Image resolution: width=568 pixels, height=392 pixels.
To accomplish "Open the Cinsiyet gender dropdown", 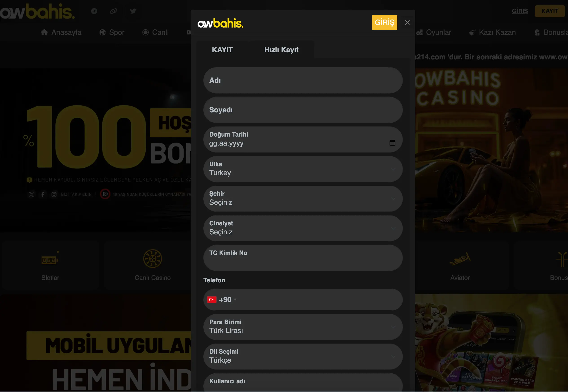I will tap(303, 228).
